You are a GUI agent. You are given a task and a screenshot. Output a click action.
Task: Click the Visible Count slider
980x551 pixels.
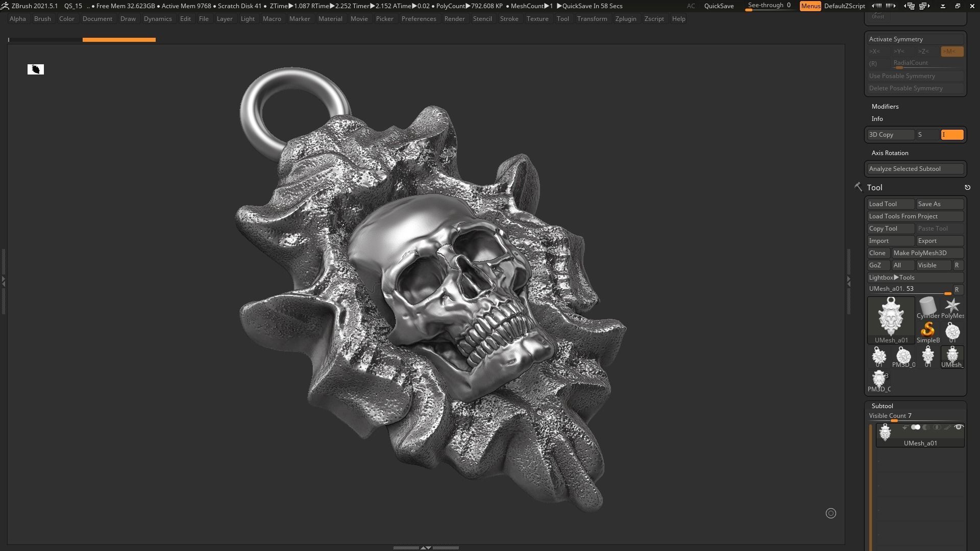(915, 417)
